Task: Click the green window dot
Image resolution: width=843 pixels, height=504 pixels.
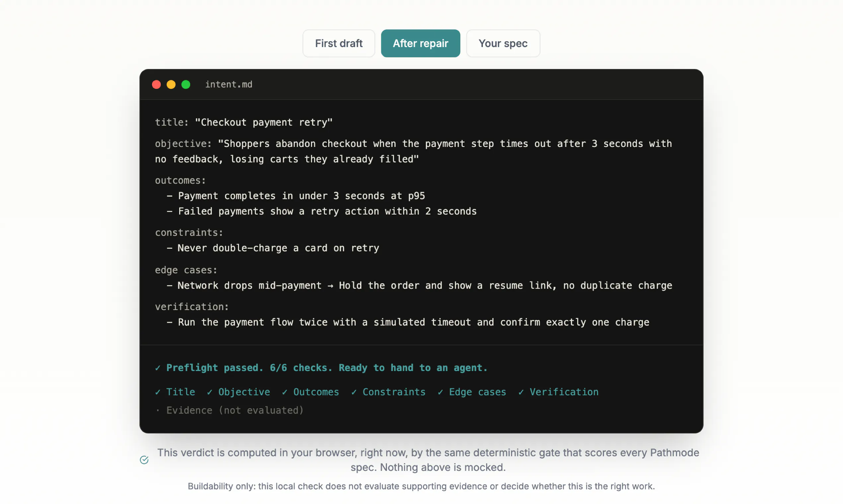Action: (x=186, y=84)
